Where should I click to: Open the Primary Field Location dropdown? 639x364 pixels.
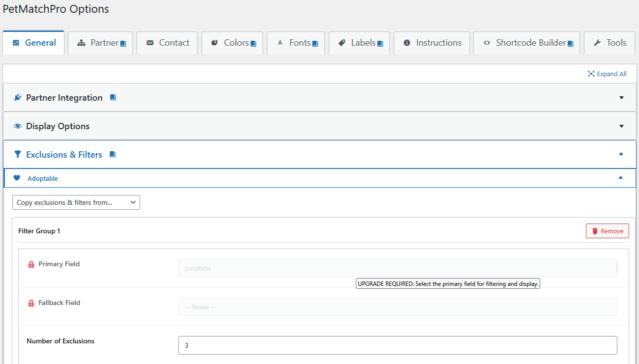coord(398,268)
